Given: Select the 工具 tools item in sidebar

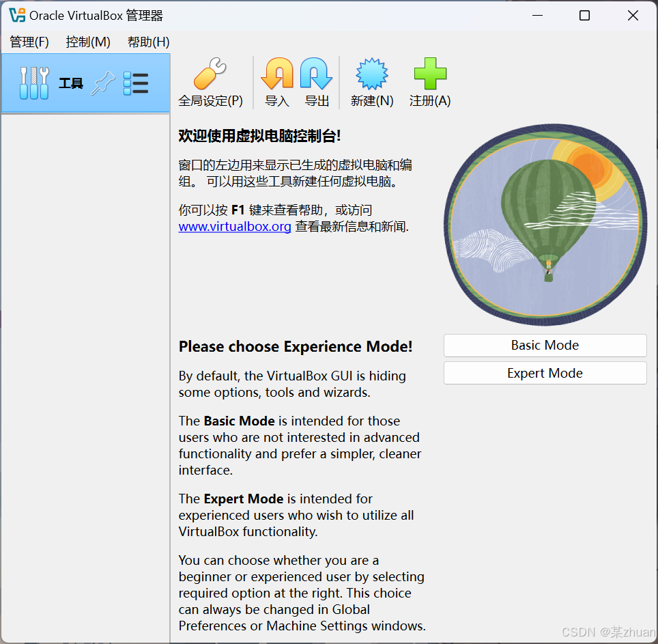Looking at the screenshot, I should [85, 83].
